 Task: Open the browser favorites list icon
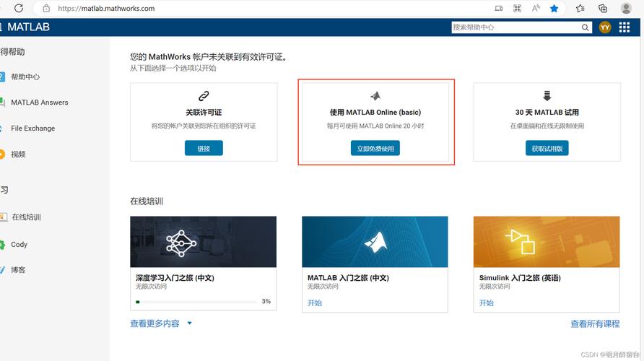tap(580, 8)
